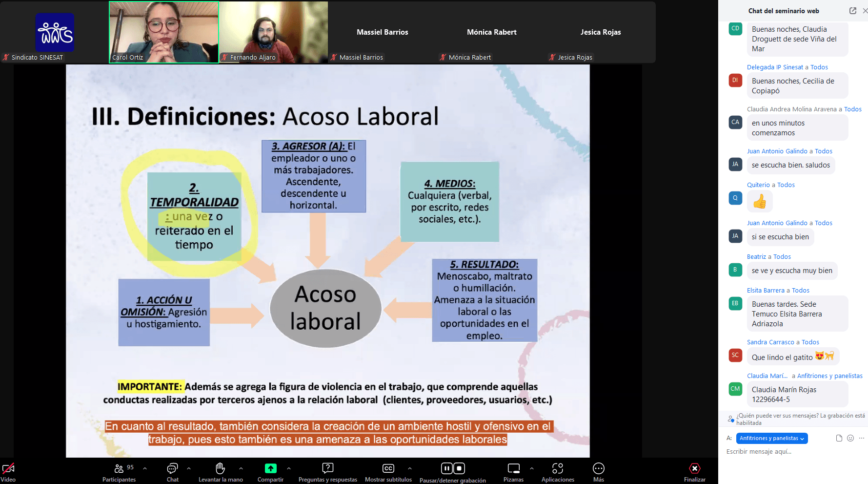Select Fernando Aljaro's video thumbnail
The width and height of the screenshot is (868, 484).
pos(274,32)
